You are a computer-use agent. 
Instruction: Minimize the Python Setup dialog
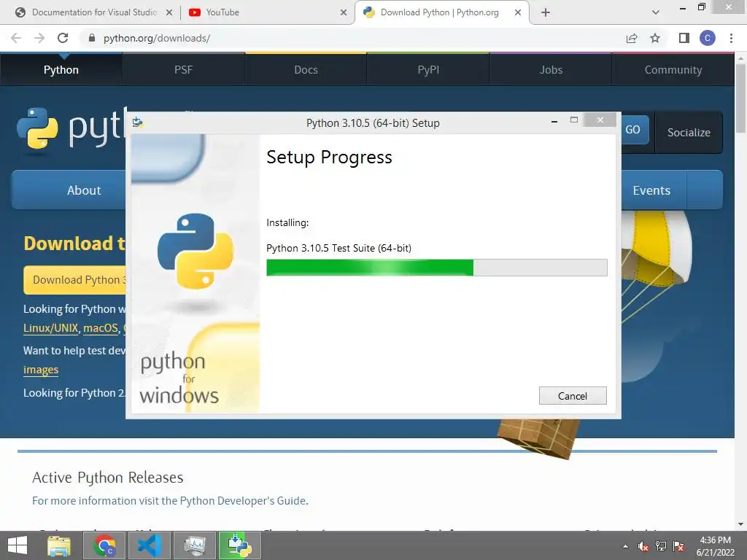coord(554,122)
